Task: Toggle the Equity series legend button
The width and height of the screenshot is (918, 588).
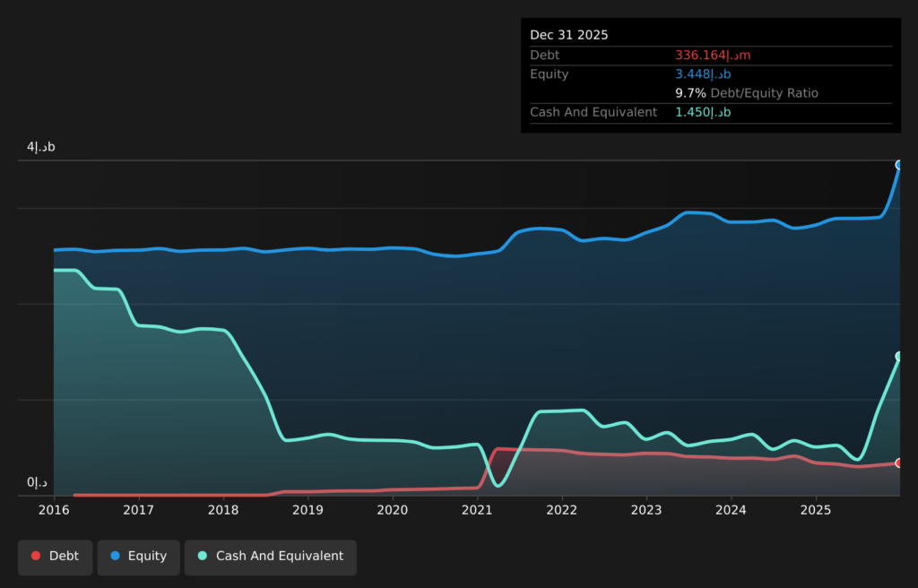Action: (x=138, y=556)
